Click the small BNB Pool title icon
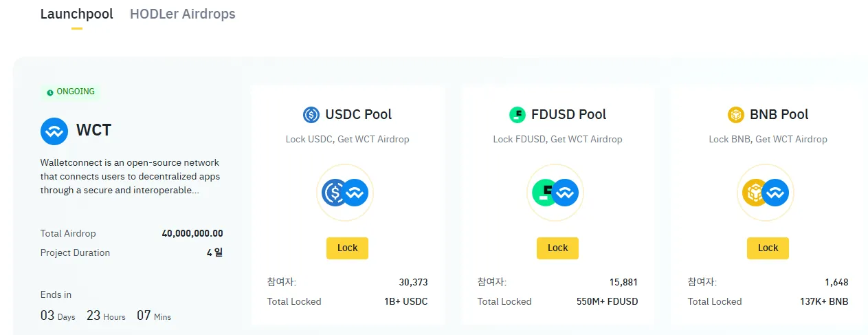 (736, 115)
